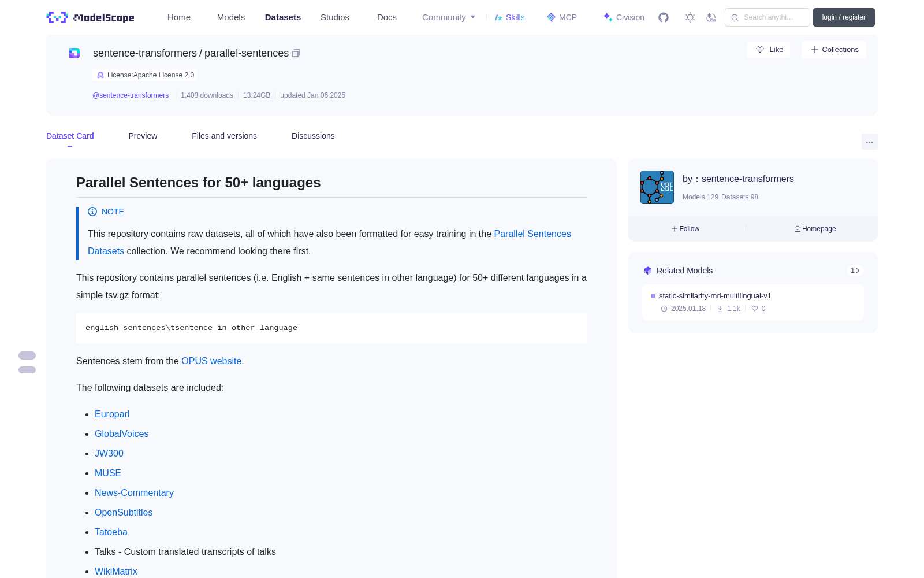924x578 pixels.
Task: Open Civision from the top navigation
Action: [624, 17]
